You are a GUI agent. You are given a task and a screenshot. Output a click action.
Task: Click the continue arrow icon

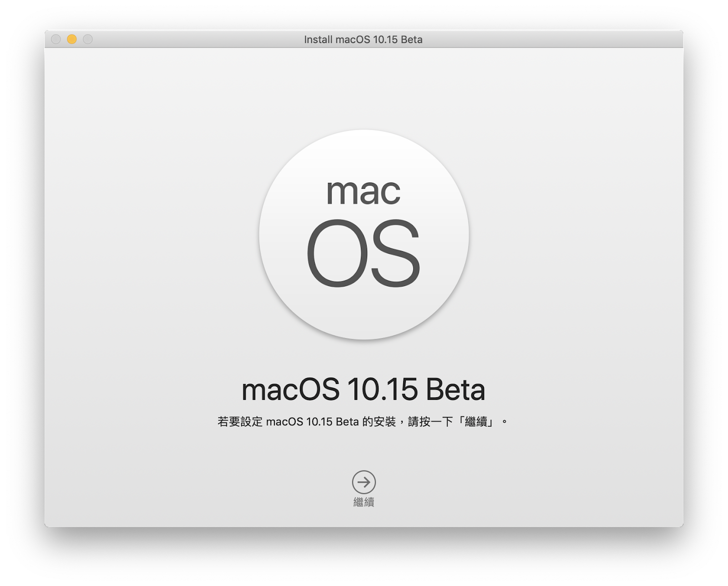coord(364,482)
